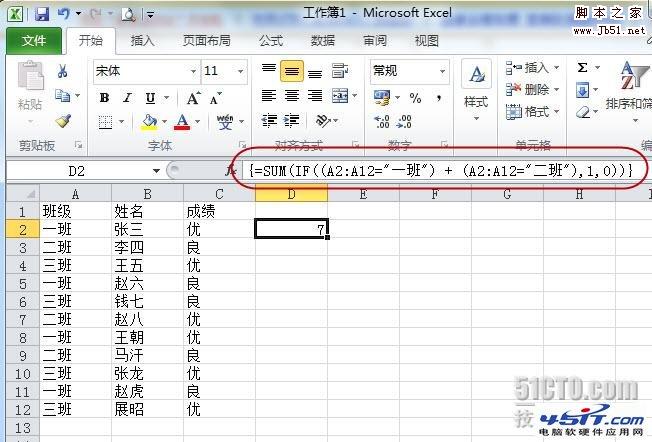Decrease font size with small A icon
Image resolution: width=652 pixels, height=442 pixels.
pyautogui.click(x=215, y=99)
